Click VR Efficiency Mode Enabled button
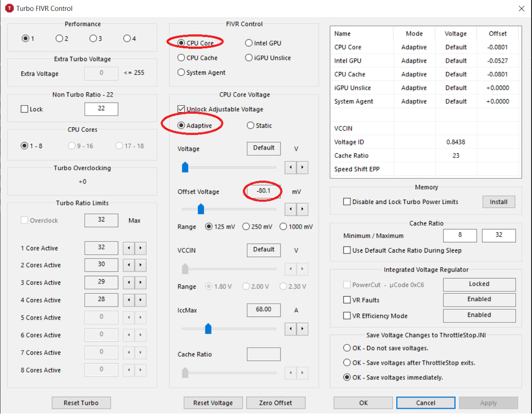The image size is (532, 414). [479, 316]
